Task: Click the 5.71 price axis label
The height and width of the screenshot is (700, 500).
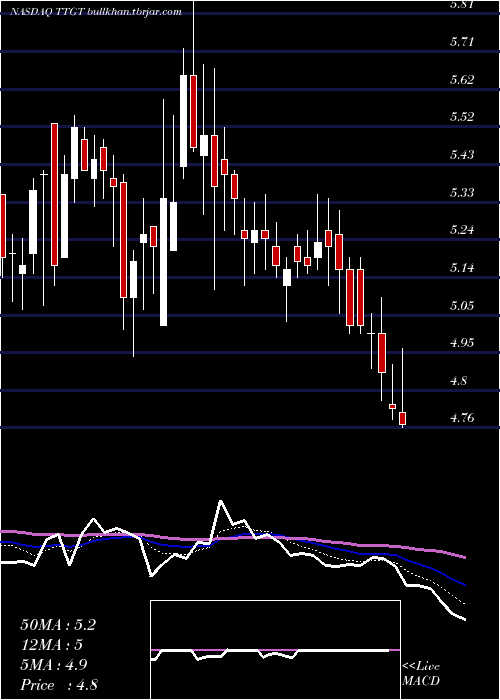Action: click(462, 42)
